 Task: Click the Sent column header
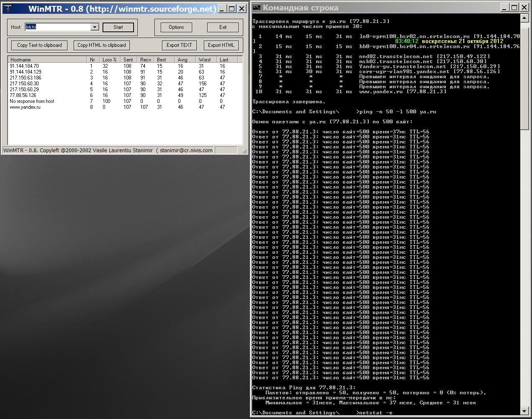pyautogui.click(x=129, y=60)
